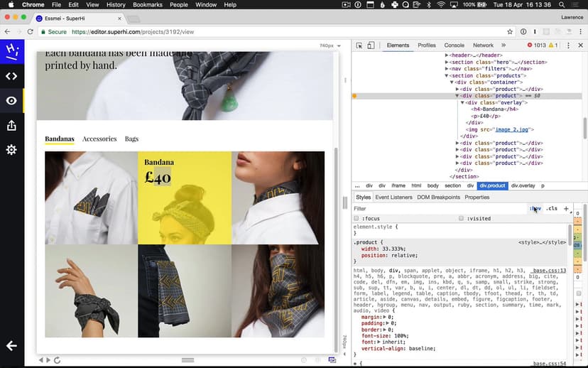Click the address bar URL
Screen dimensions: 588x368
pyautogui.click(x=133, y=32)
